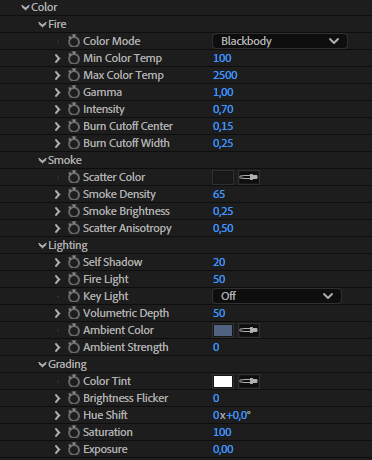
Task: Click Min Color Temp value 100
Action: [222, 58]
